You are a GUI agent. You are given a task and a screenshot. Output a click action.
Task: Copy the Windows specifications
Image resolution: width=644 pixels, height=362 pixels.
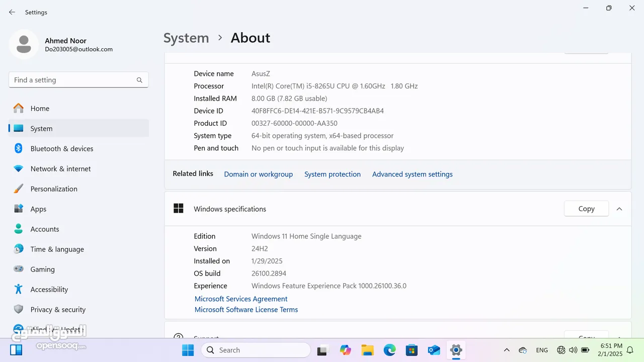click(586, 209)
